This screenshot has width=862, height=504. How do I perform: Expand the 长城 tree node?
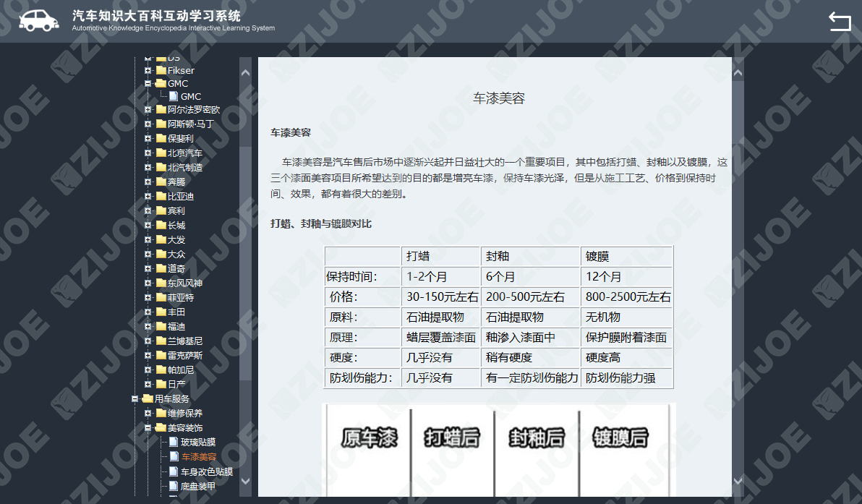coord(148,225)
